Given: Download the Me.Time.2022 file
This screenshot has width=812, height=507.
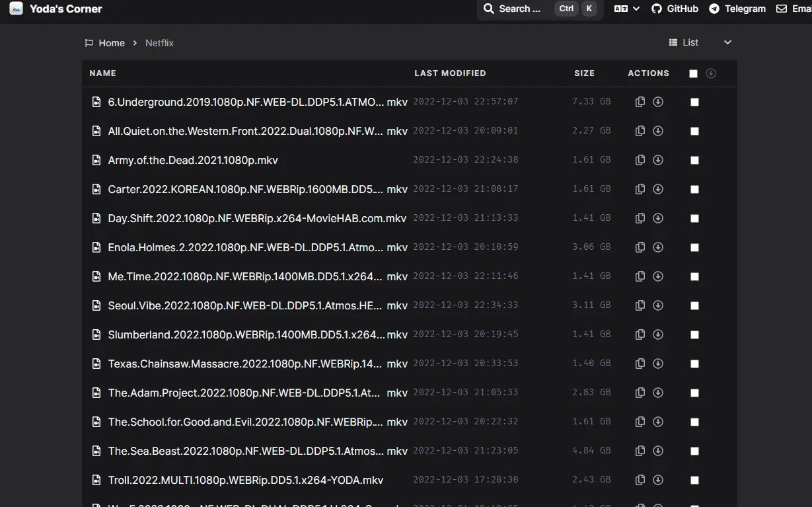Looking at the screenshot, I should coord(658,276).
